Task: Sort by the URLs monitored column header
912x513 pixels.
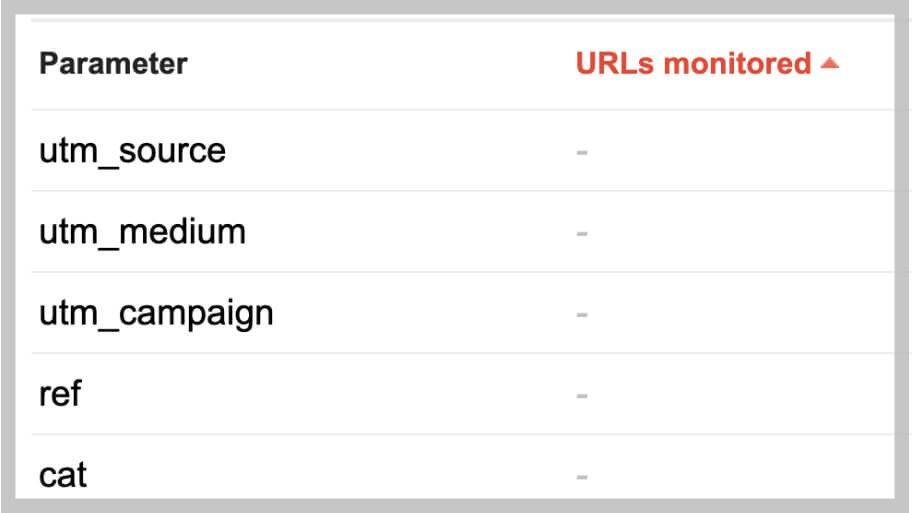Action: pyautogui.click(x=693, y=63)
